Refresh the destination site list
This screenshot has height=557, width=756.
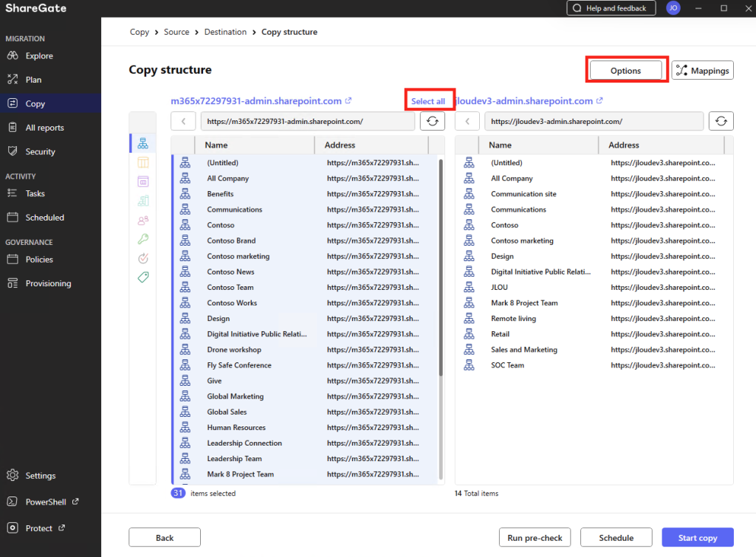click(x=721, y=122)
